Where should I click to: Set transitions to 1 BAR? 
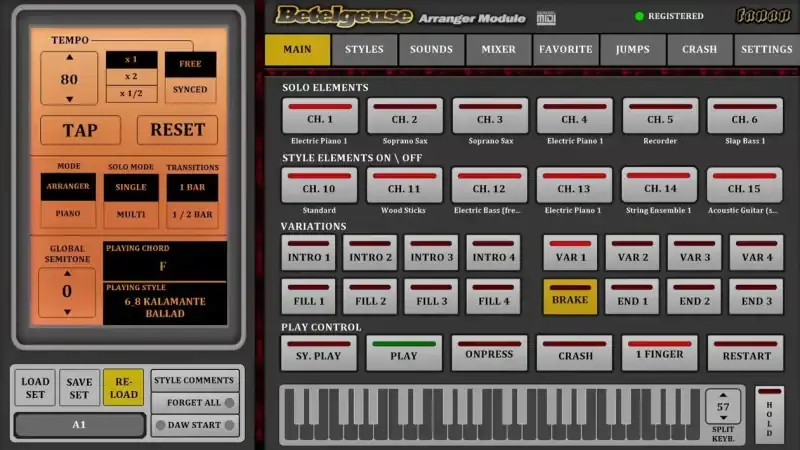pos(192,187)
